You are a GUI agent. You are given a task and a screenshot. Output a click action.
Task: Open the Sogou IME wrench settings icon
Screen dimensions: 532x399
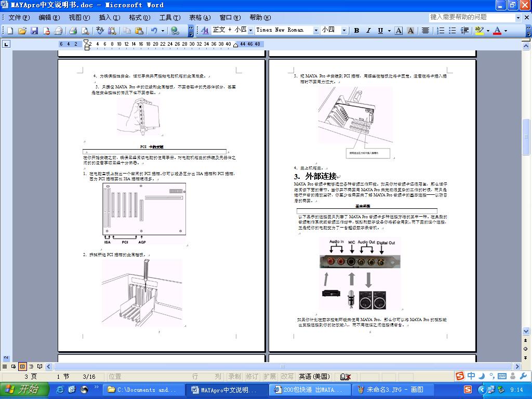pyautogui.click(x=523, y=376)
